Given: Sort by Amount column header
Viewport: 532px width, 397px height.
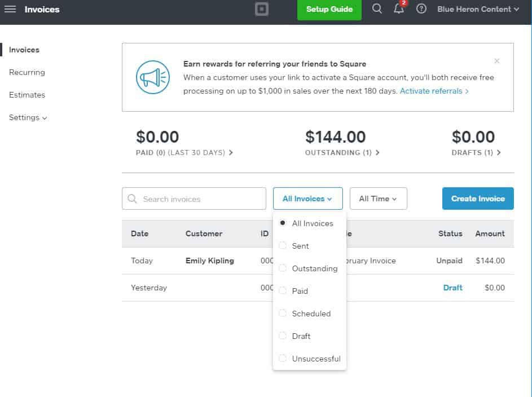Looking at the screenshot, I should click(490, 233).
